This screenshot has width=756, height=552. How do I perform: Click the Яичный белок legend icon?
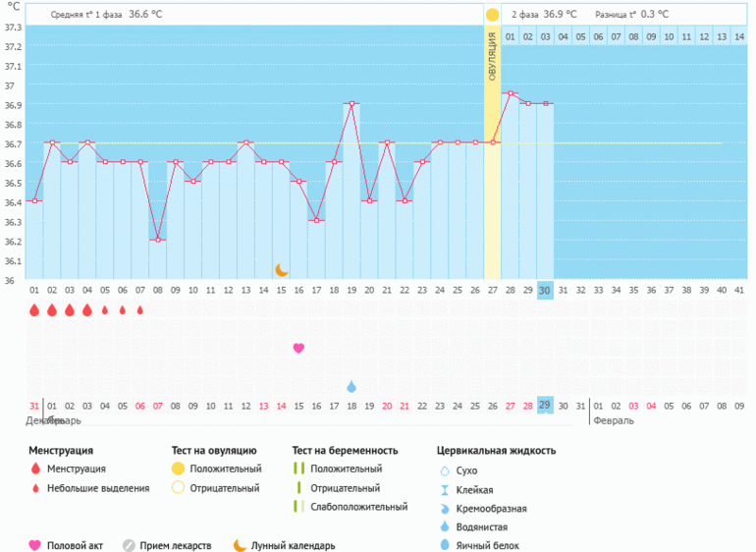click(445, 545)
